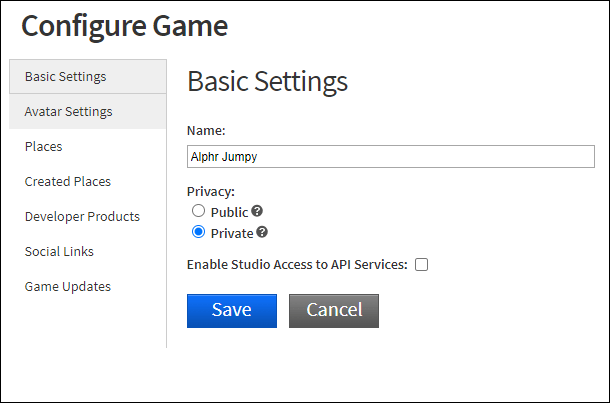Enable Studio Access to API Services checkbox
This screenshot has width=610, height=403.
(x=421, y=265)
